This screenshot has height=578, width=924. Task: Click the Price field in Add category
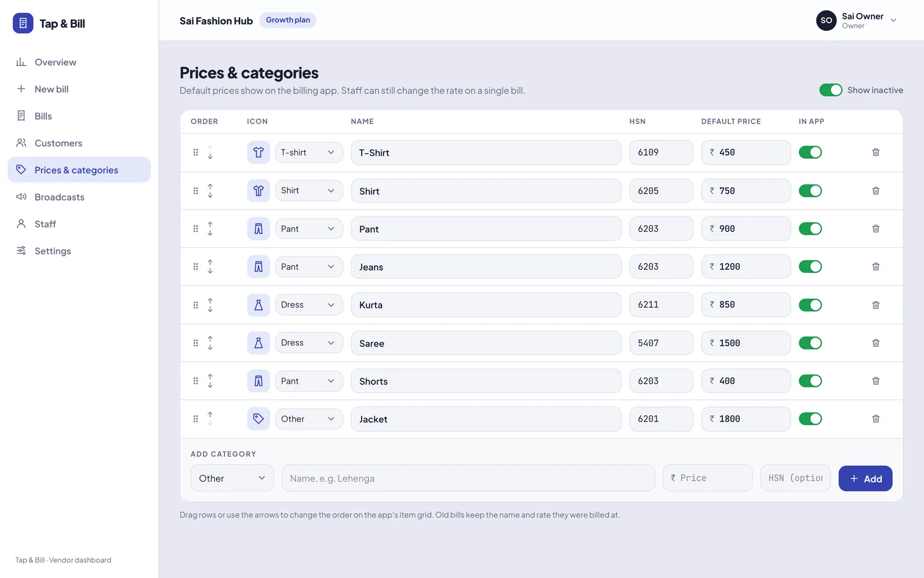[x=707, y=478]
